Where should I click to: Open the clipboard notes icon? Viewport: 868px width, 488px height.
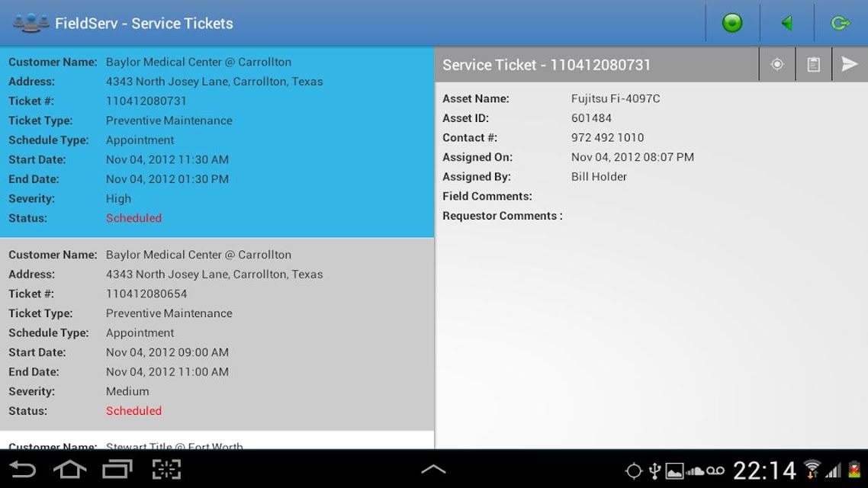point(813,65)
